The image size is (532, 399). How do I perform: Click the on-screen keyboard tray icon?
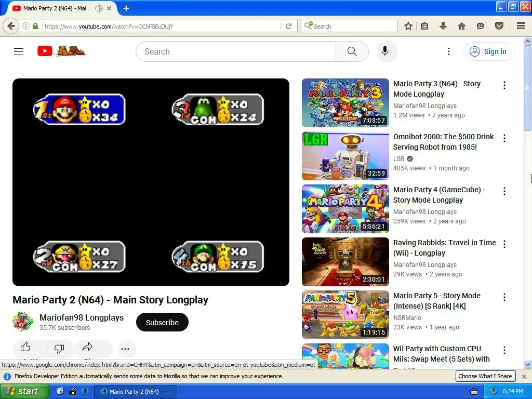point(474,392)
